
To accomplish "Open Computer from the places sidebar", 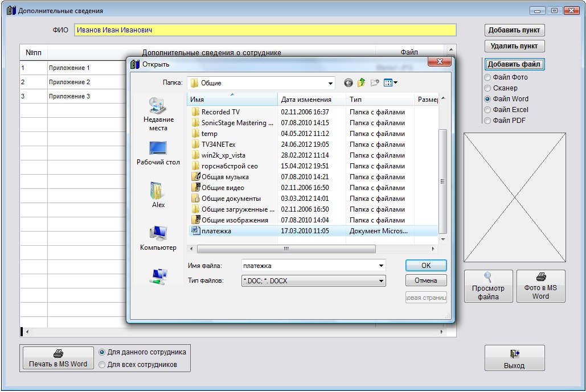I will [158, 233].
